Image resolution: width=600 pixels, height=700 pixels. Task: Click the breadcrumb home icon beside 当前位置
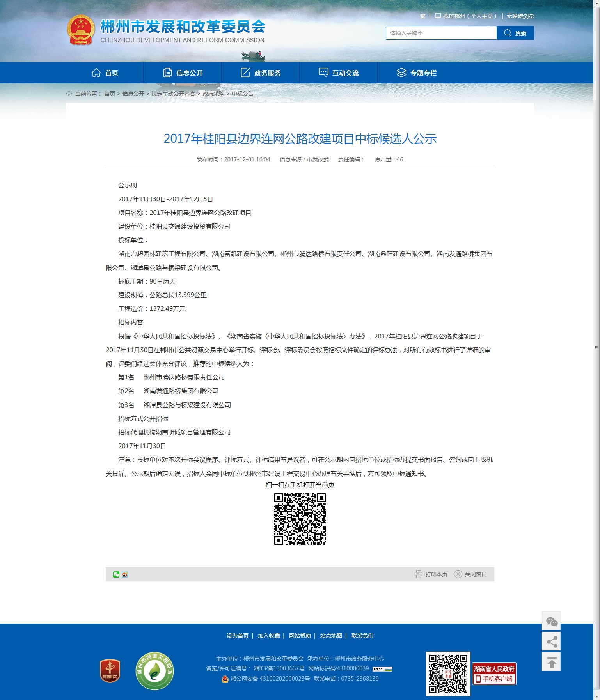coord(69,94)
